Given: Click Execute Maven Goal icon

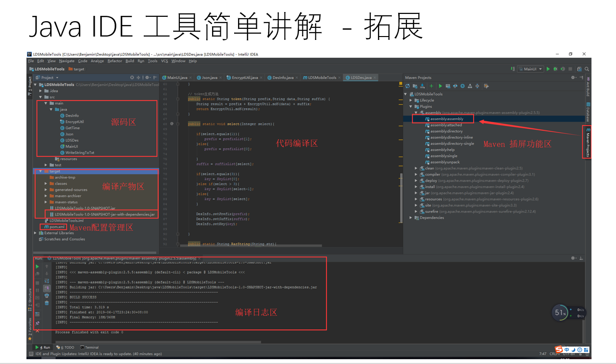Looking at the screenshot, I should click(x=448, y=86).
